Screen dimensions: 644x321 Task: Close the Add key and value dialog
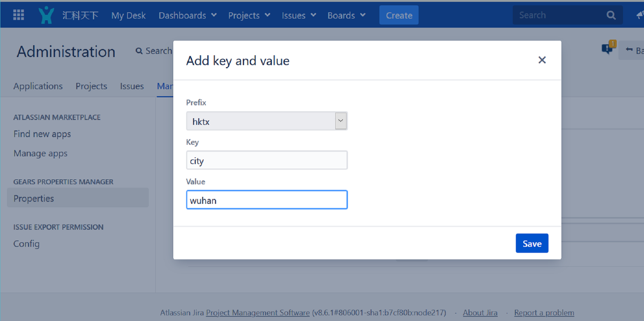coord(542,60)
